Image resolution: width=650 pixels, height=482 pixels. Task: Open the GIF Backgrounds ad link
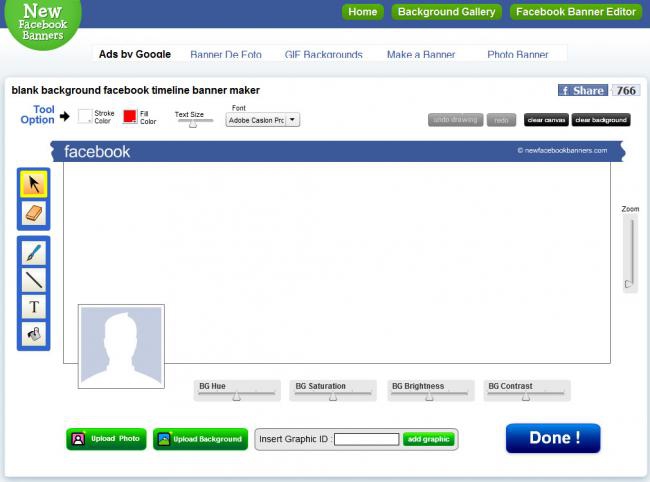pyautogui.click(x=324, y=54)
